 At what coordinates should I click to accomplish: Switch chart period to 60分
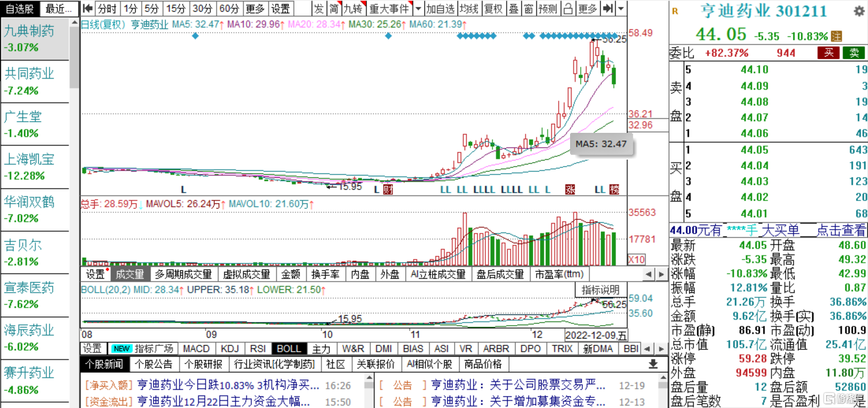click(x=229, y=8)
